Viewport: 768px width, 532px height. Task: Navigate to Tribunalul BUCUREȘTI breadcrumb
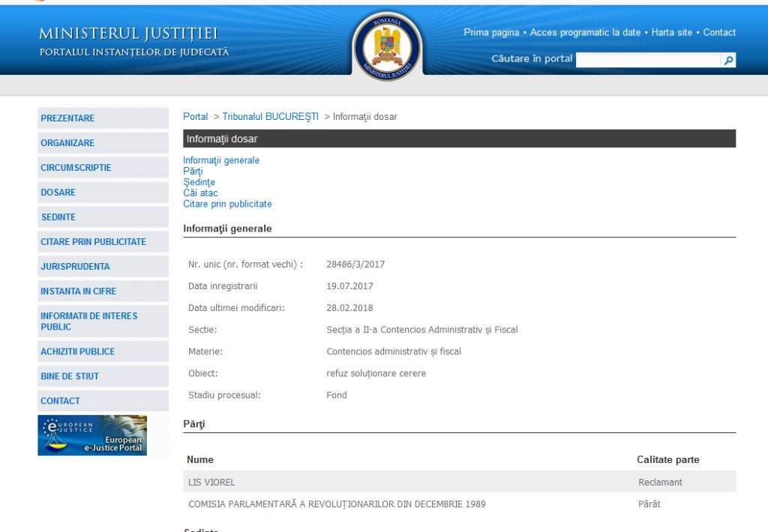tap(270, 117)
